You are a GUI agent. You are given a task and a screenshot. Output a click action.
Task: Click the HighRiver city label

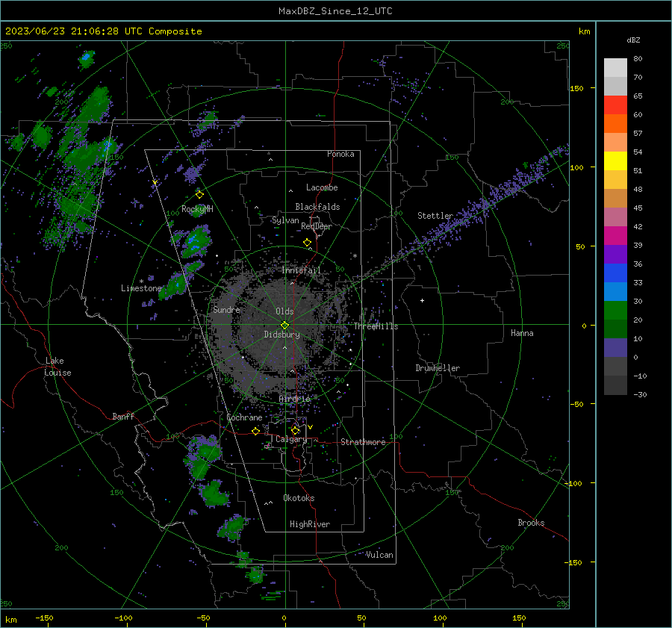pos(310,524)
